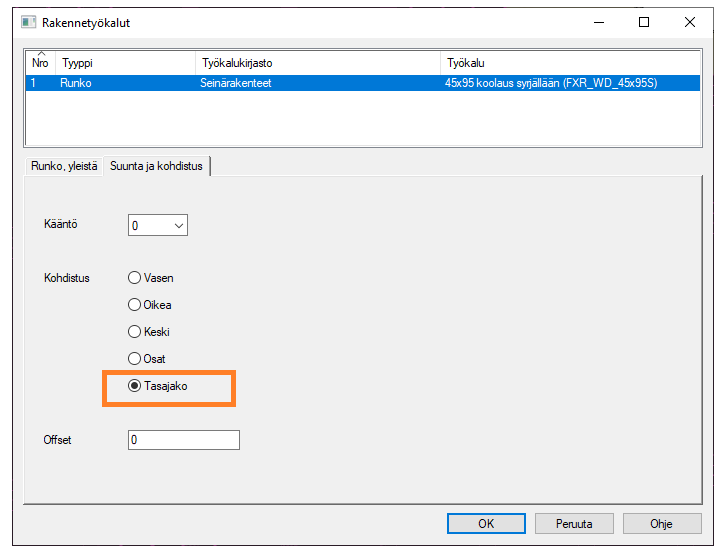Maximize the Rakennetyökalut dialog window
This screenshot has width=724, height=553.
pos(644,22)
